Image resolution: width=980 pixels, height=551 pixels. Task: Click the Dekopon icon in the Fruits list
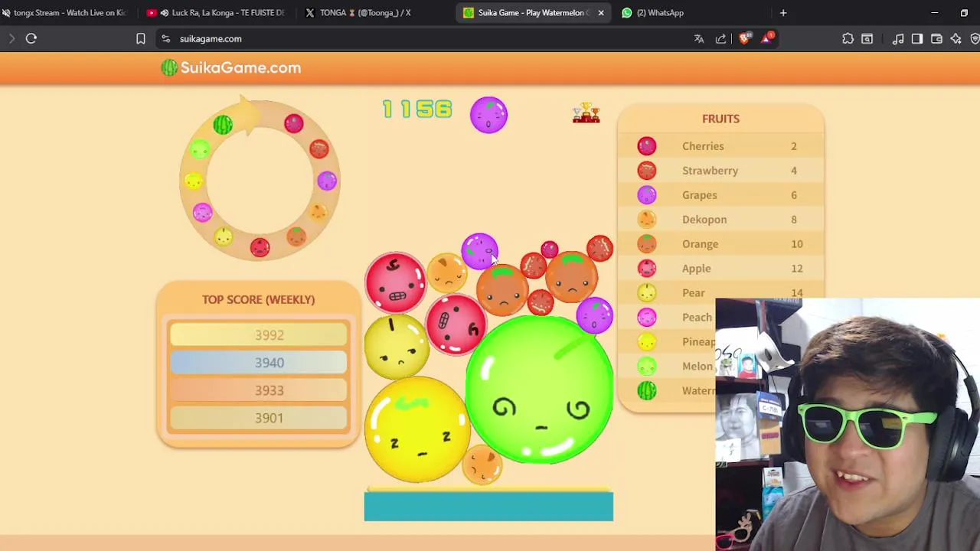coord(647,220)
